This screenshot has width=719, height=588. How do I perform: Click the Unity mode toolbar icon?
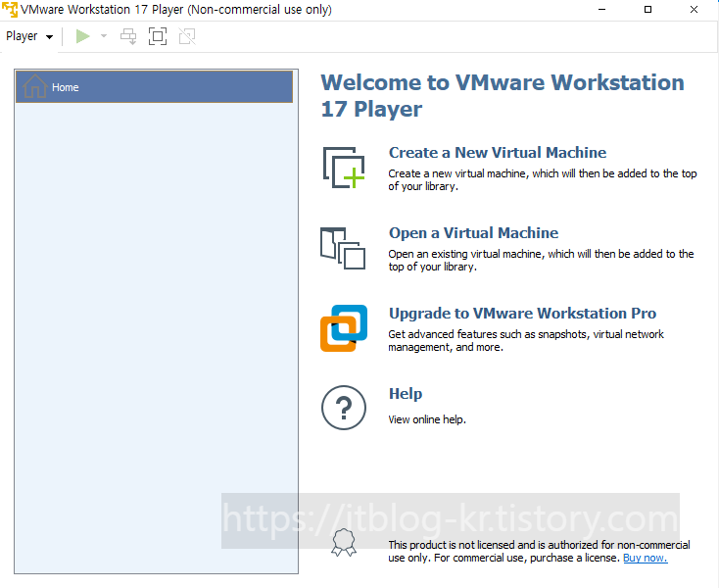pyautogui.click(x=187, y=36)
